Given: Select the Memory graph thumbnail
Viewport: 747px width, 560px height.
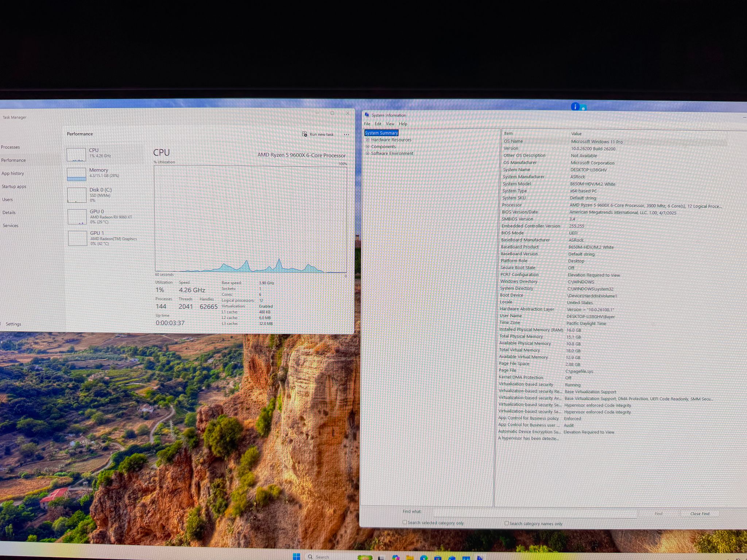Looking at the screenshot, I should (77, 174).
